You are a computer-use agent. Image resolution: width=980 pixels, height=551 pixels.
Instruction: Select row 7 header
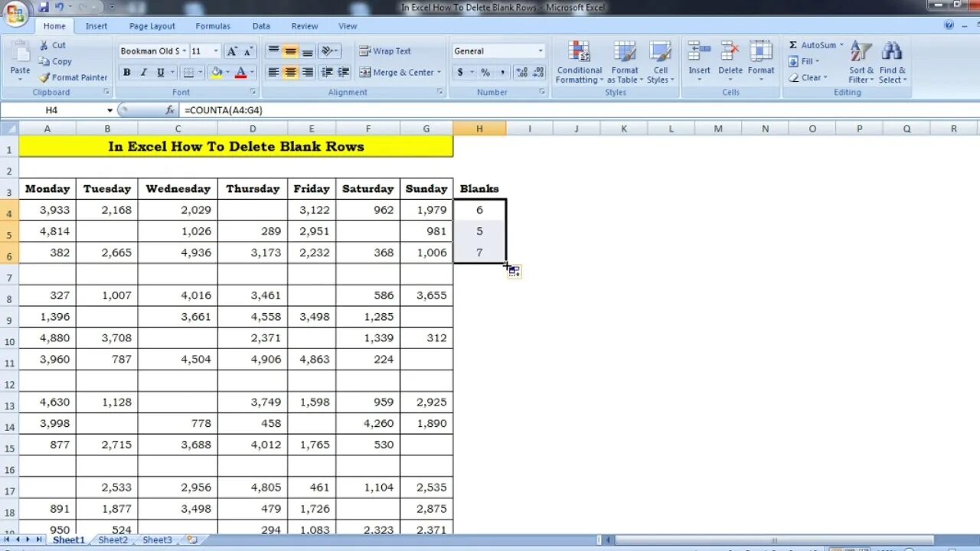(9, 274)
